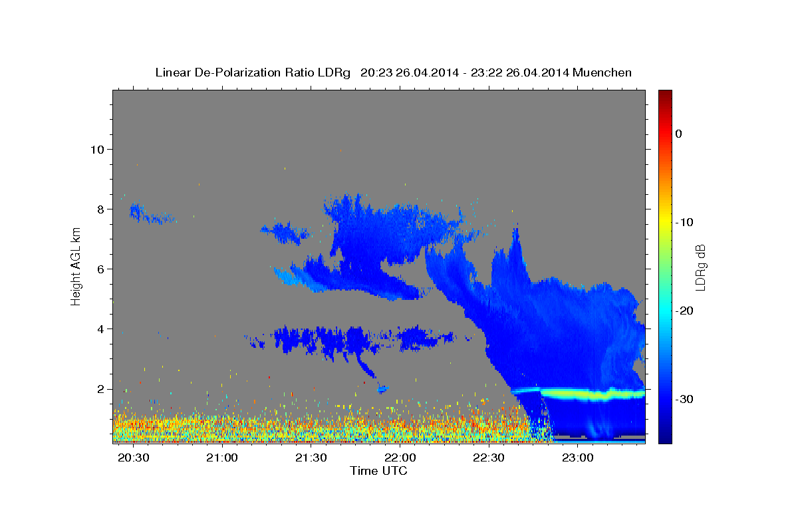
Task: Click the height tick label '4'
Action: click(100, 329)
